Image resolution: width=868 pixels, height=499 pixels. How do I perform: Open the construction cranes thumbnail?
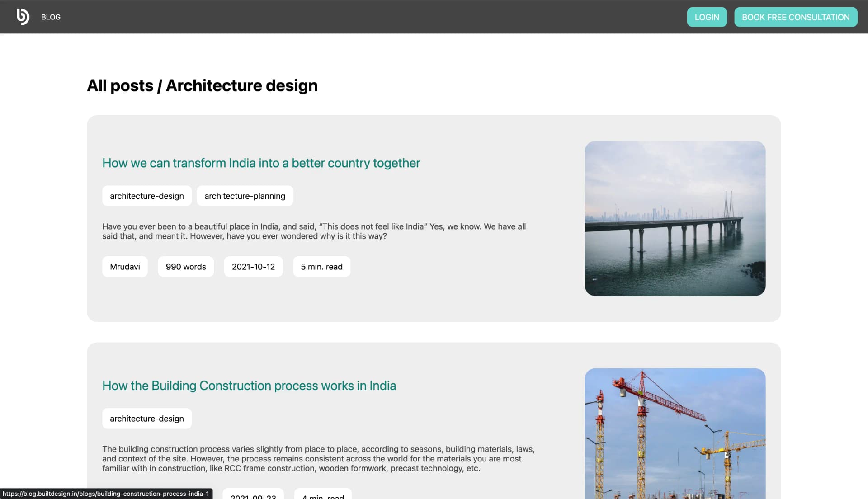pos(675,434)
